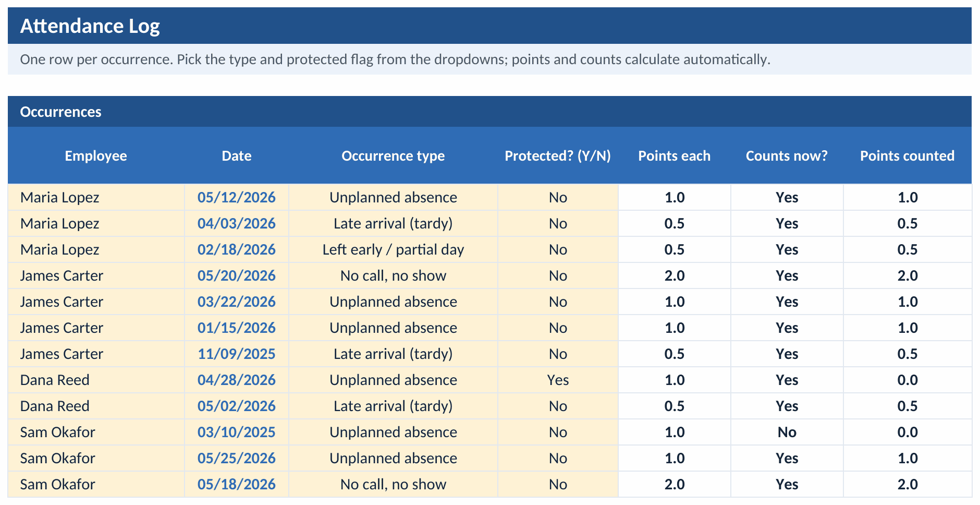Click the Employee column header
The width and height of the screenshot is (980, 505).
click(96, 155)
